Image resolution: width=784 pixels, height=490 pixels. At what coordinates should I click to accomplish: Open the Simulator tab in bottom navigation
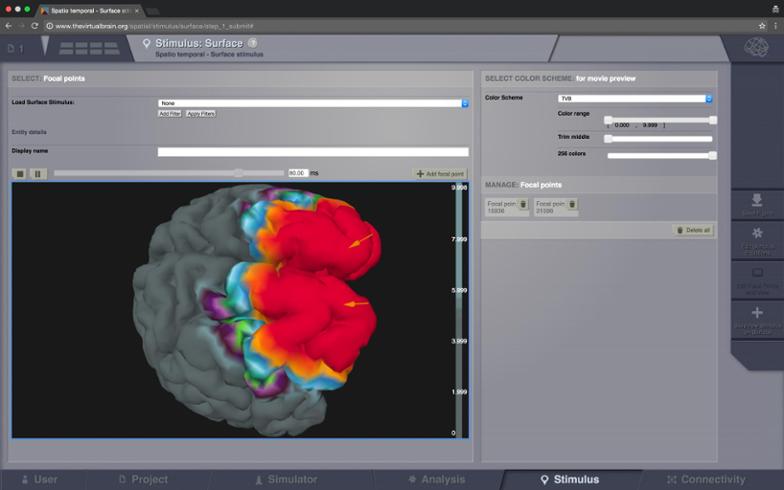pos(285,480)
